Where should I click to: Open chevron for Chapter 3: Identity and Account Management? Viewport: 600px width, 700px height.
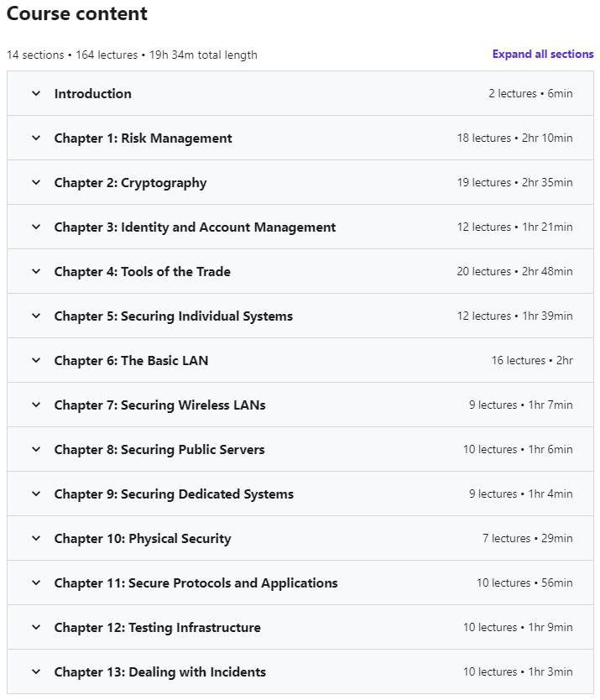[36, 227]
